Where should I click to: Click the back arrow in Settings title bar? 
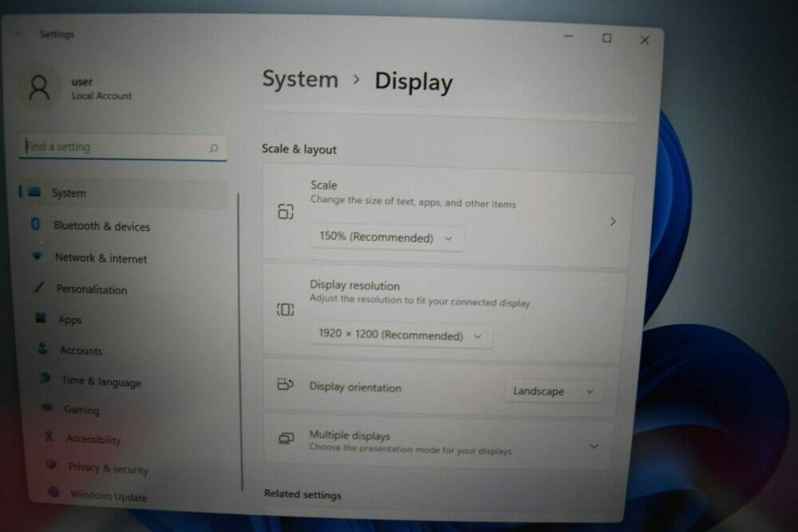pos(19,34)
